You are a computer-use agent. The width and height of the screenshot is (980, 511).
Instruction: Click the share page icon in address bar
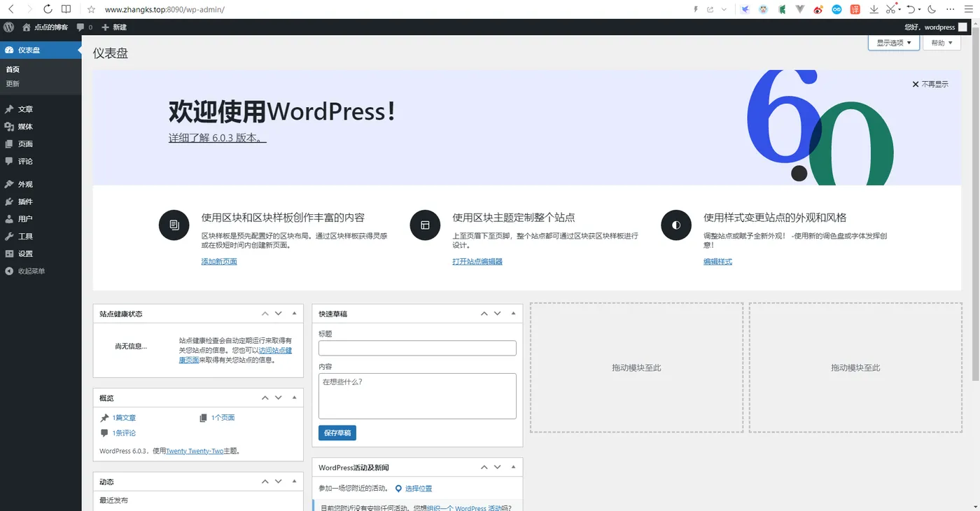(x=710, y=10)
